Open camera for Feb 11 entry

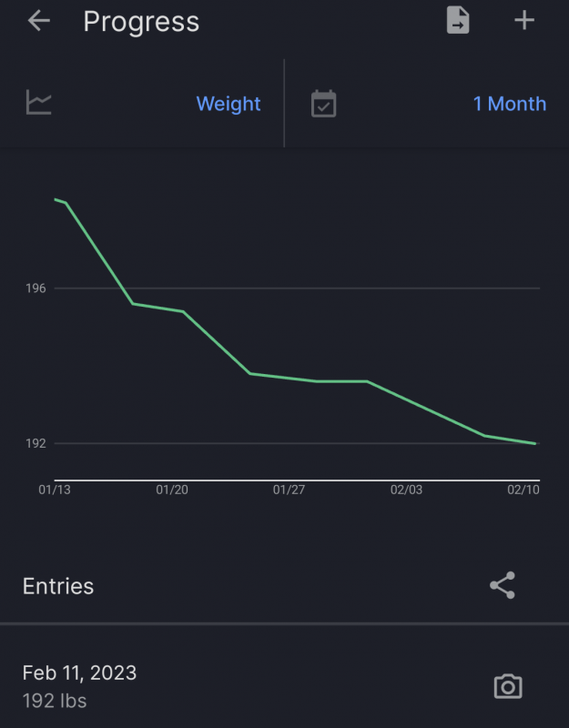pos(508,686)
